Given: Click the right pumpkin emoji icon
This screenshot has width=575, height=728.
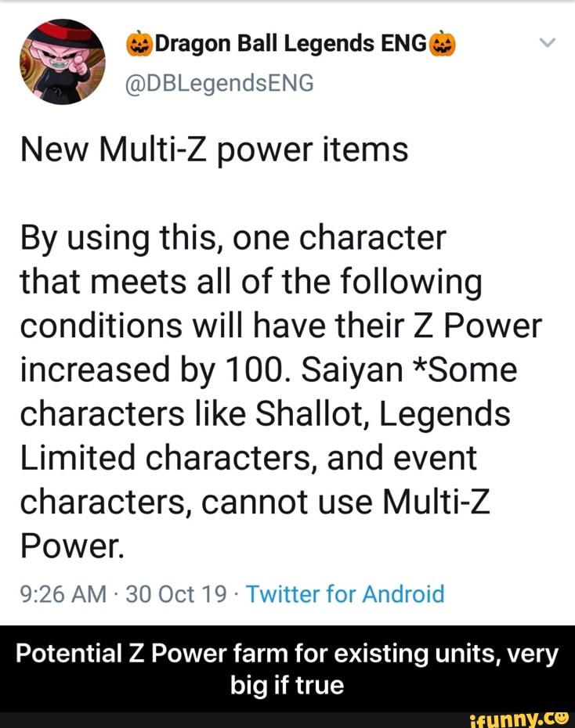Looking at the screenshot, I should [443, 43].
